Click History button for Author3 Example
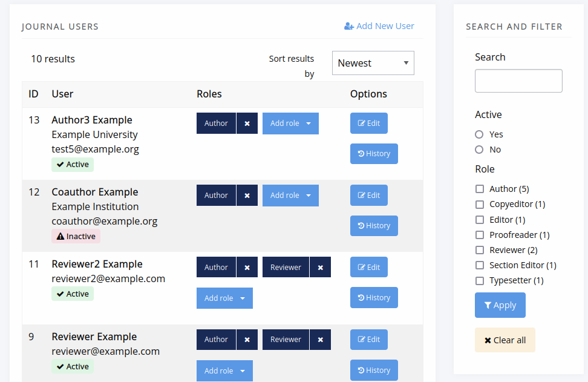 click(374, 154)
